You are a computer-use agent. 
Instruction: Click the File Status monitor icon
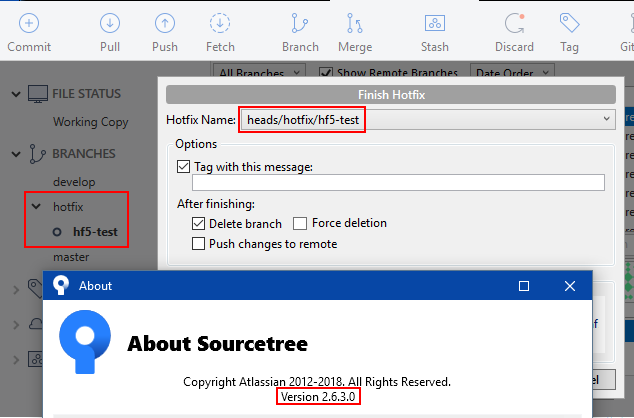38,94
